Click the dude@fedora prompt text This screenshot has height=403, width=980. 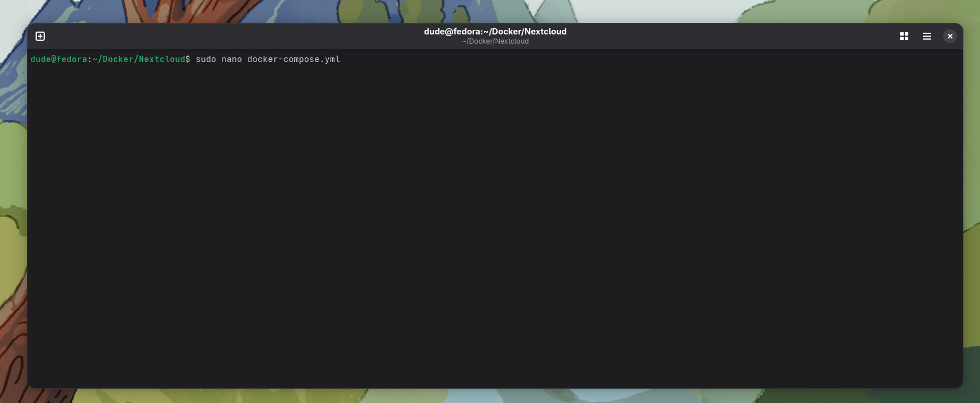[x=59, y=59]
